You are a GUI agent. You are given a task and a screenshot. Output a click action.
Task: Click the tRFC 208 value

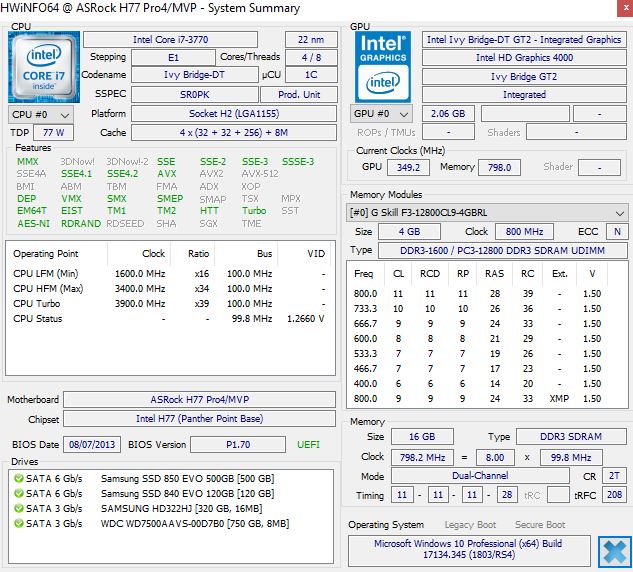coord(614,495)
